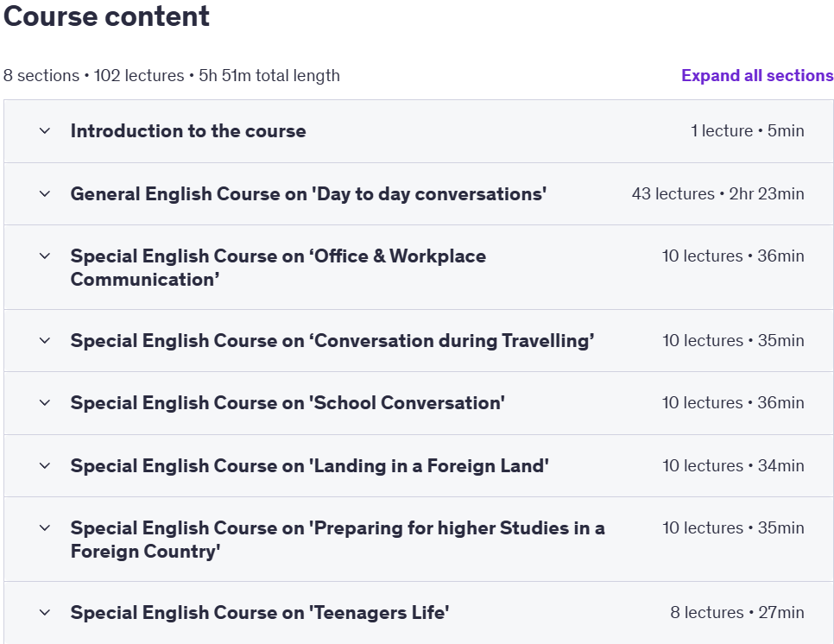Expand chevron beside 'Conversation during Travelling' section
834x644 pixels.
point(45,340)
